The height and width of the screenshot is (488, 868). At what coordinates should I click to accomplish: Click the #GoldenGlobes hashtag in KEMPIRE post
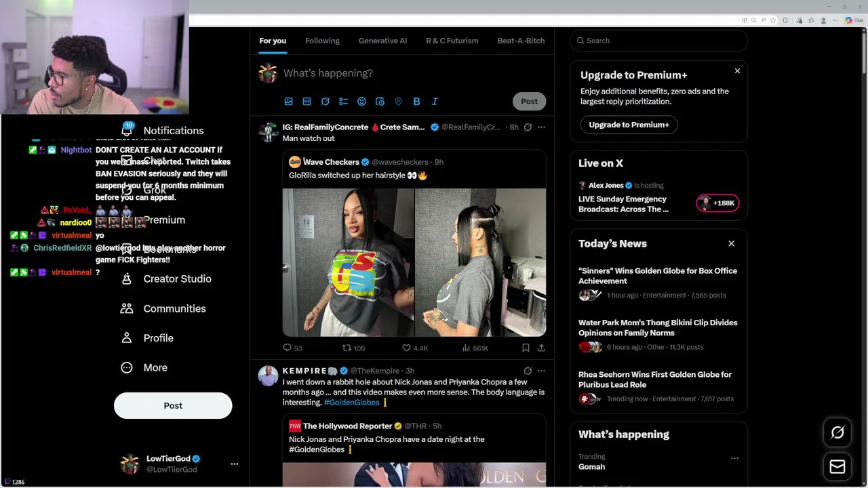click(351, 403)
